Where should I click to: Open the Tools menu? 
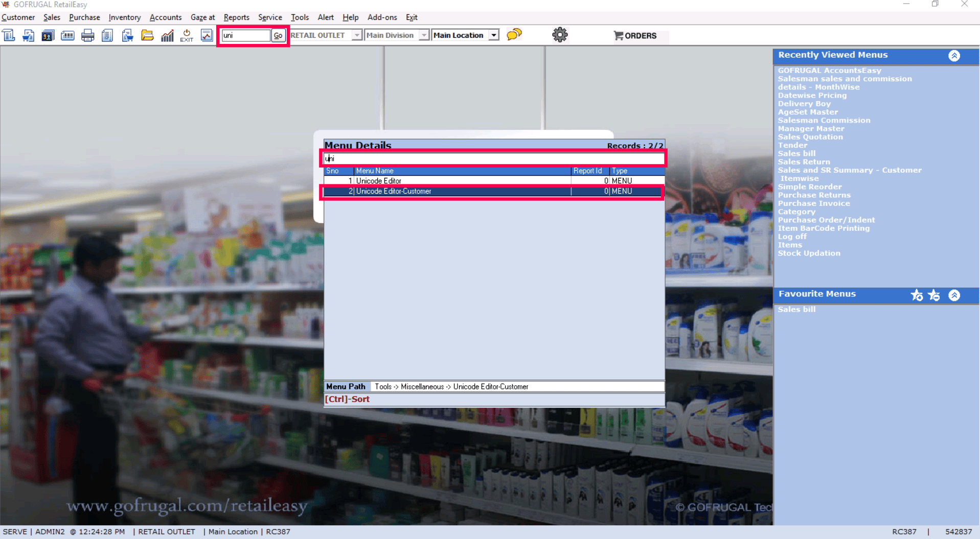point(300,17)
